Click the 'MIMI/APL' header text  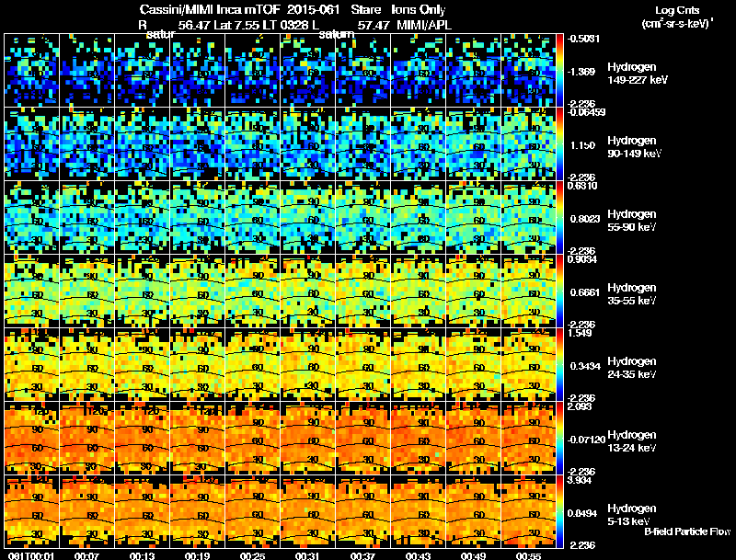point(424,26)
